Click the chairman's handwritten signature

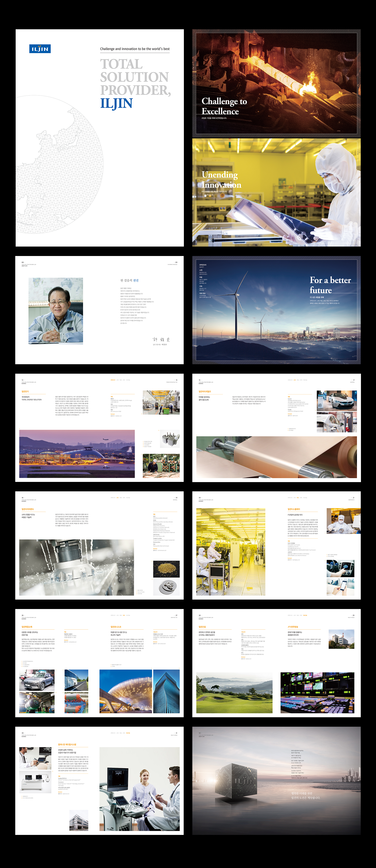[161, 340]
